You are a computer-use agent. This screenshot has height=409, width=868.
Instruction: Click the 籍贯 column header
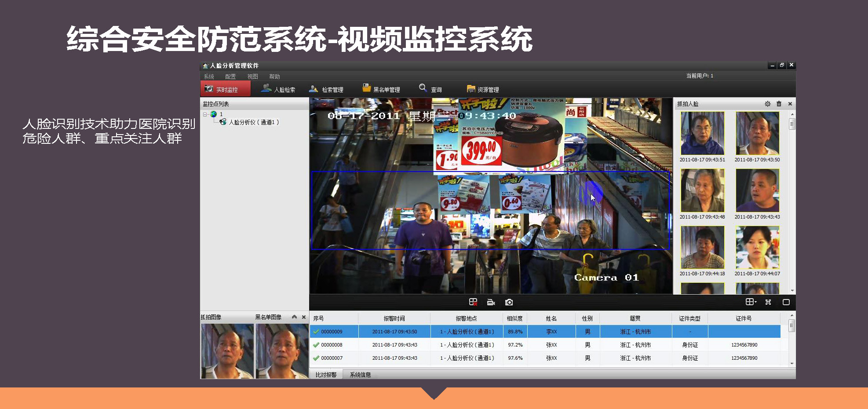[x=635, y=318]
